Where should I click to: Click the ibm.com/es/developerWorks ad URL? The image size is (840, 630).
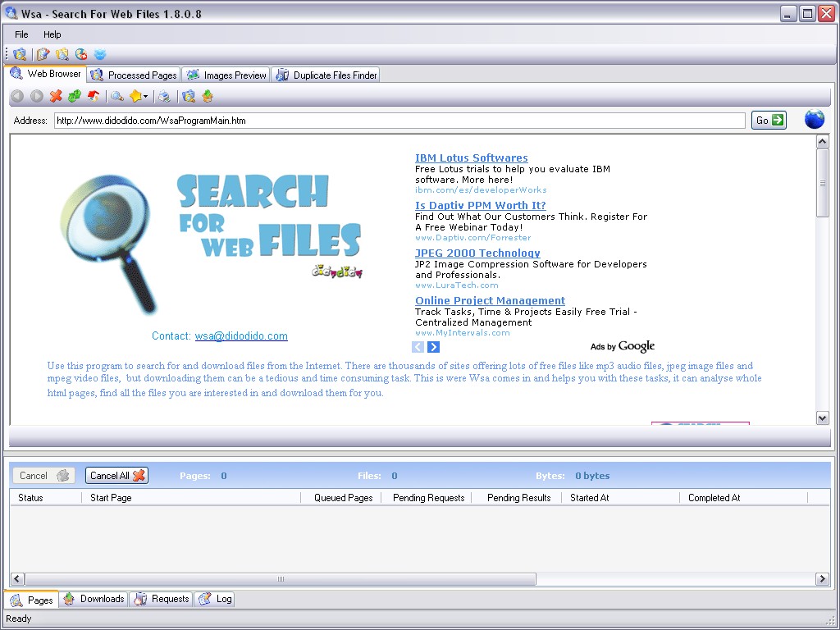tap(481, 190)
